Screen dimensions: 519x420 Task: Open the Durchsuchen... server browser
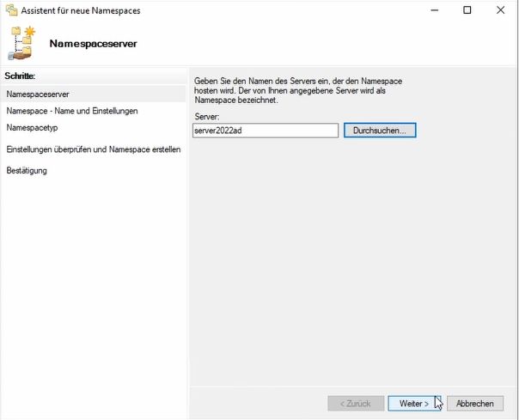coord(380,131)
